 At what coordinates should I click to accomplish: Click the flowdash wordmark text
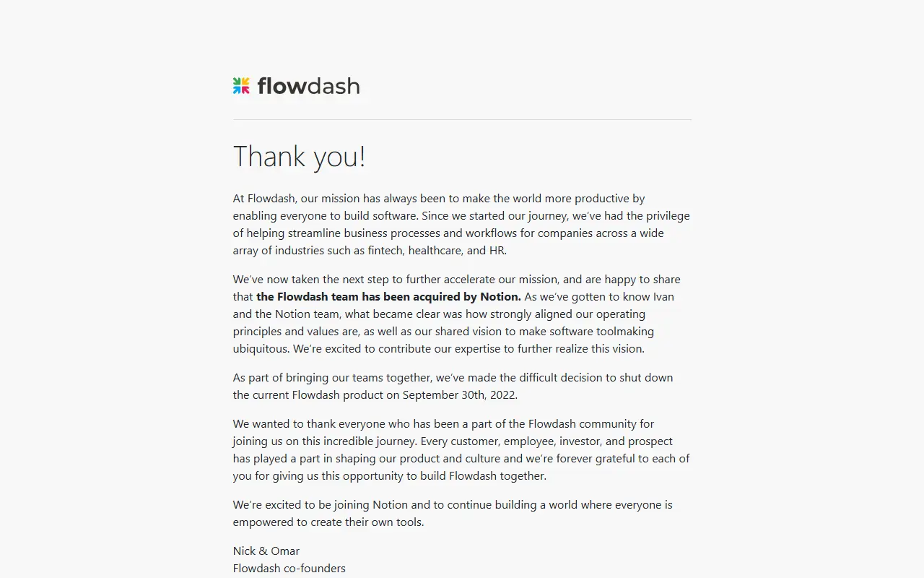pyautogui.click(x=308, y=86)
